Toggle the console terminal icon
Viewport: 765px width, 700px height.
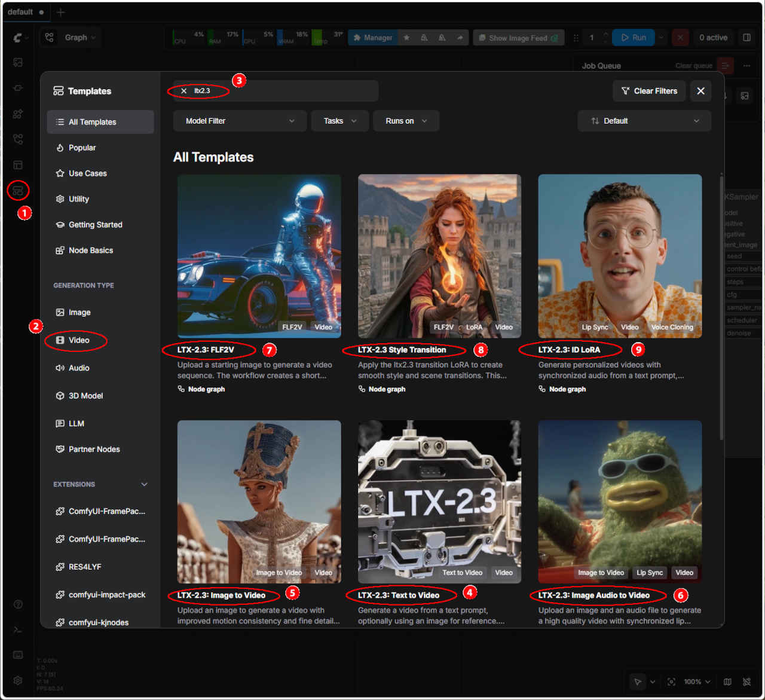(18, 629)
